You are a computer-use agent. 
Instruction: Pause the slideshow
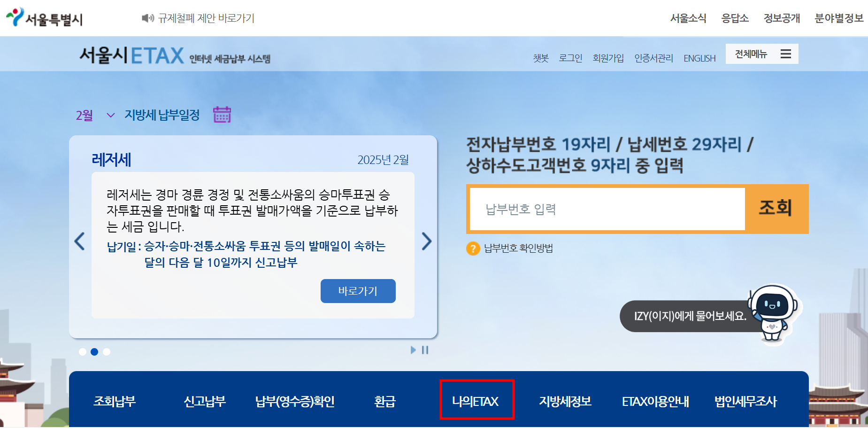click(425, 350)
